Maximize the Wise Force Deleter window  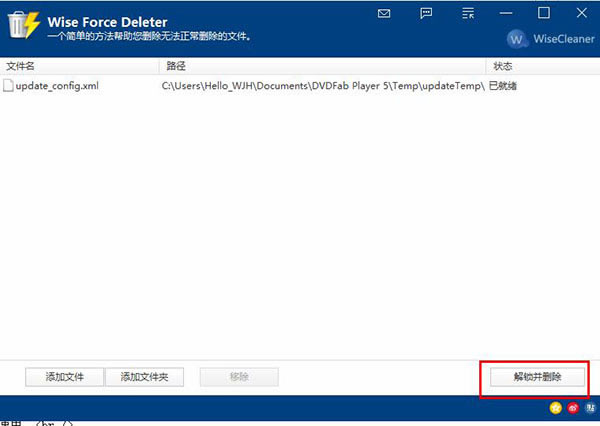click(x=544, y=13)
